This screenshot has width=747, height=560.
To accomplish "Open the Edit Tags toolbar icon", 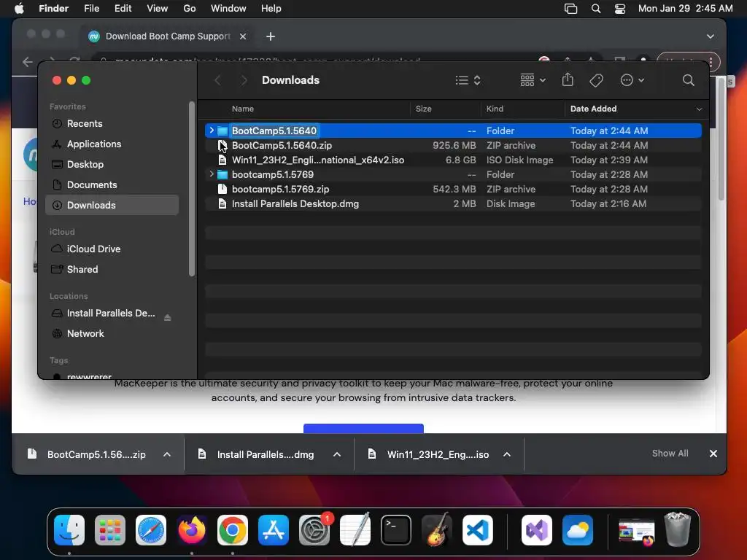I will tap(596, 80).
